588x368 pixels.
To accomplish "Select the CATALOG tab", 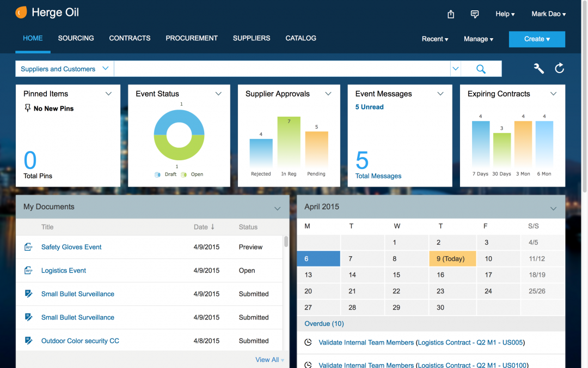I will click(301, 38).
